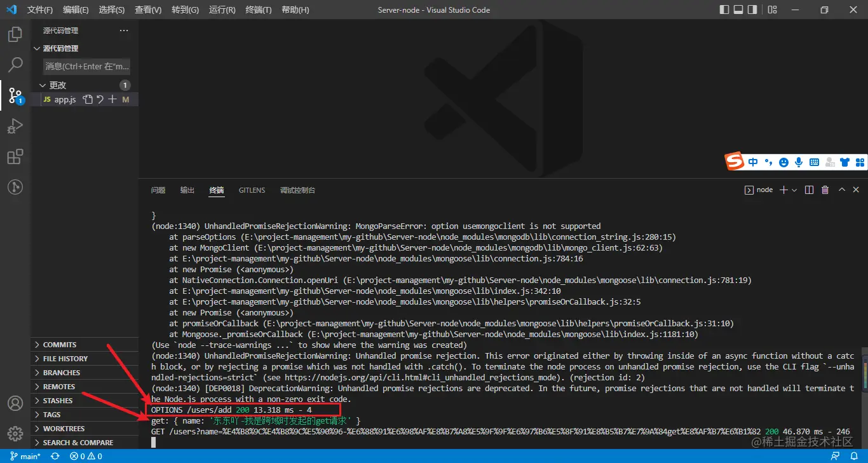The image size is (868, 463).
Task: Open the 转到(G) menu
Action: [185, 10]
